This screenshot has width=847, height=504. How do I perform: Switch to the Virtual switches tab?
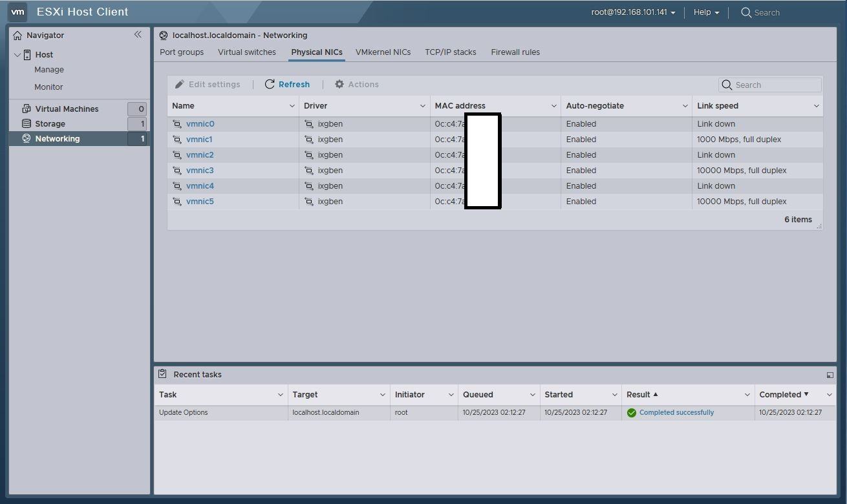247,52
